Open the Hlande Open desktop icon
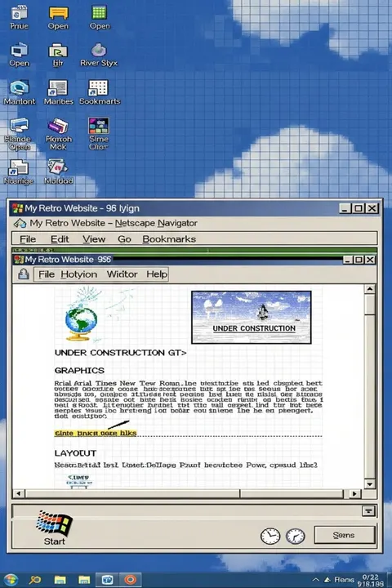 pos(19,134)
